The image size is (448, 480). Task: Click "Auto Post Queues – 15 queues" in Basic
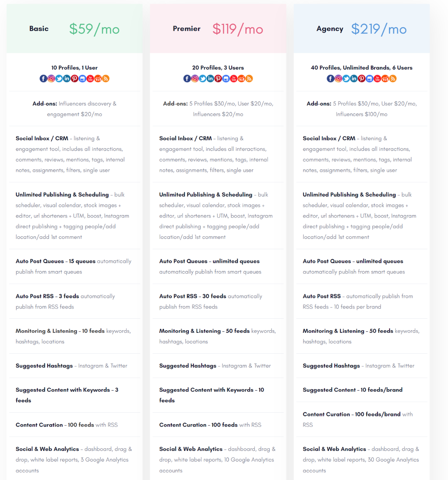(56, 261)
